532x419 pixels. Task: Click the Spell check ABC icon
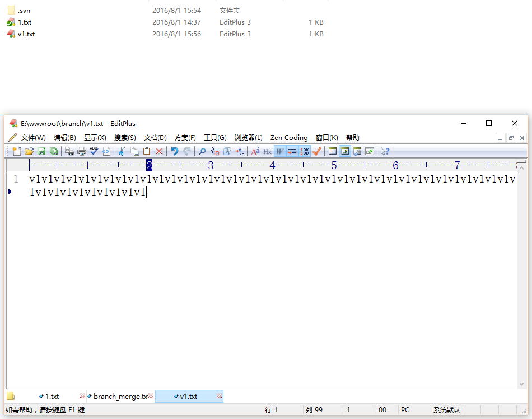94,151
